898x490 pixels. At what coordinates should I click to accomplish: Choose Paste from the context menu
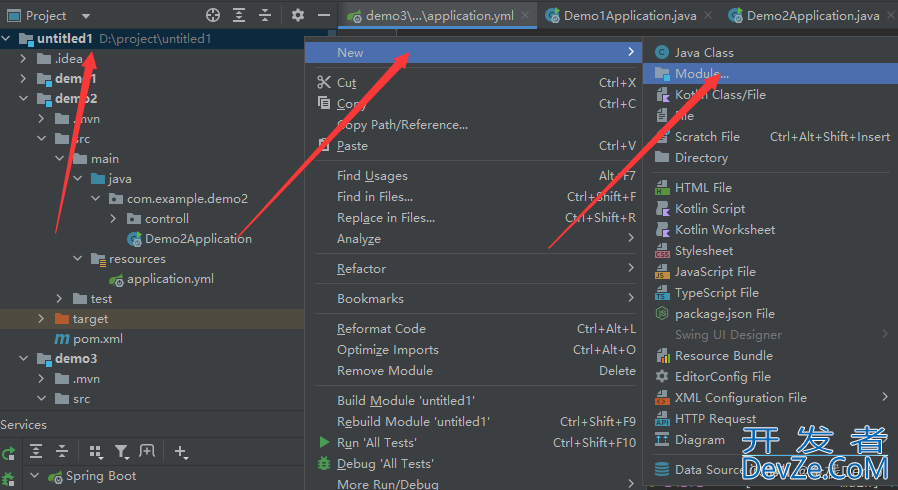(x=475, y=146)
